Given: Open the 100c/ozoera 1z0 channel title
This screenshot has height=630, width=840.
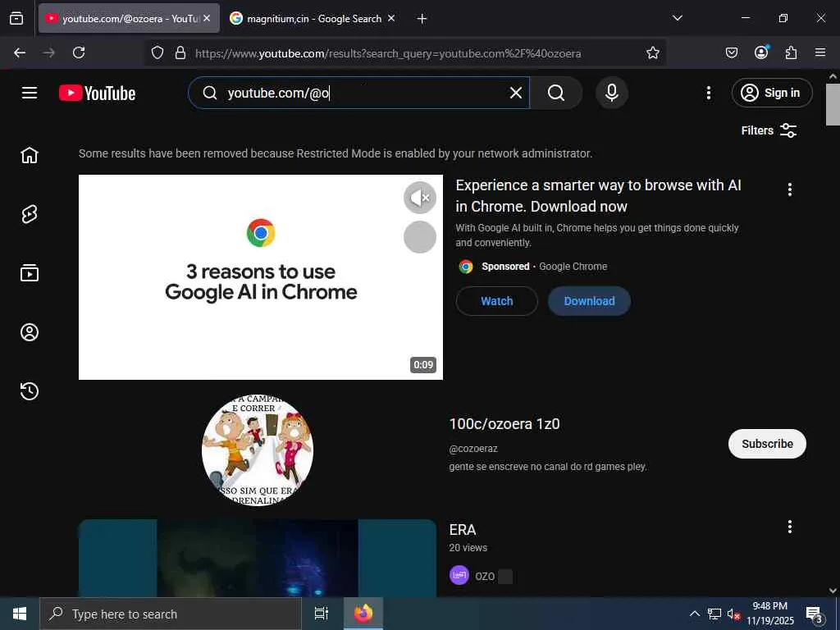Looking at the screenshot, I should pyautogui.click(x=504, y=424).
